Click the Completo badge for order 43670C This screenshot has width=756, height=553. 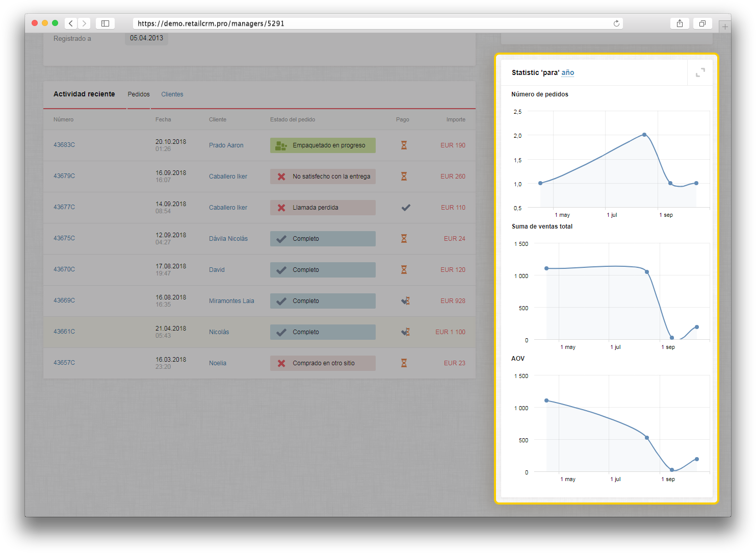tap(323, 270)
